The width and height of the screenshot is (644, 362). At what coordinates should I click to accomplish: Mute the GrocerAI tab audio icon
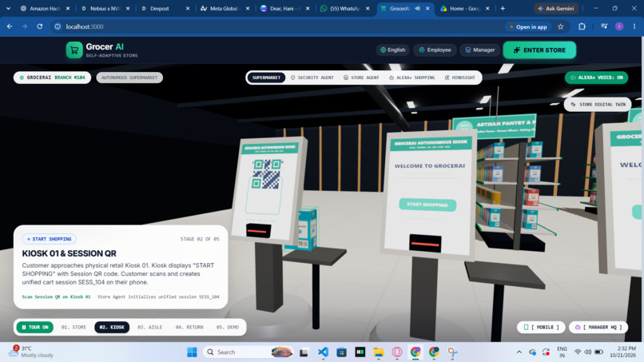tap(418, 8)
